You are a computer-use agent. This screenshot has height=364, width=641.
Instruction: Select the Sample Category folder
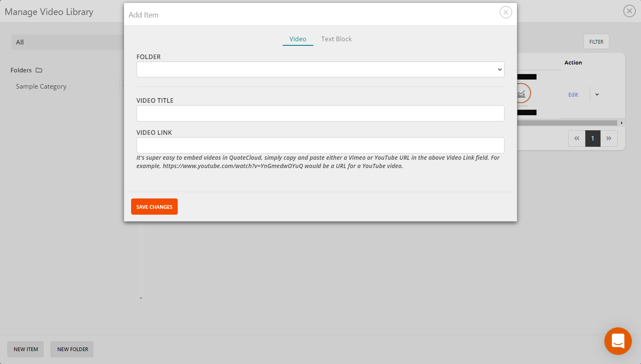pyautogui.click(x=41, y=86)
